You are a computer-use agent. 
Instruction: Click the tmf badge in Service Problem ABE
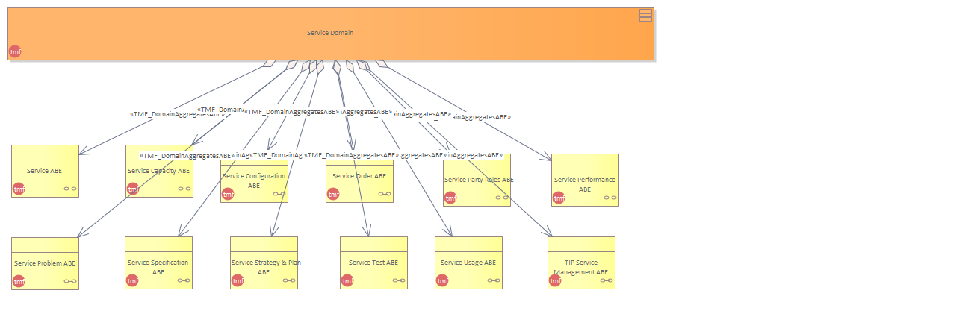pyautogui.click(x=19, y=281)
